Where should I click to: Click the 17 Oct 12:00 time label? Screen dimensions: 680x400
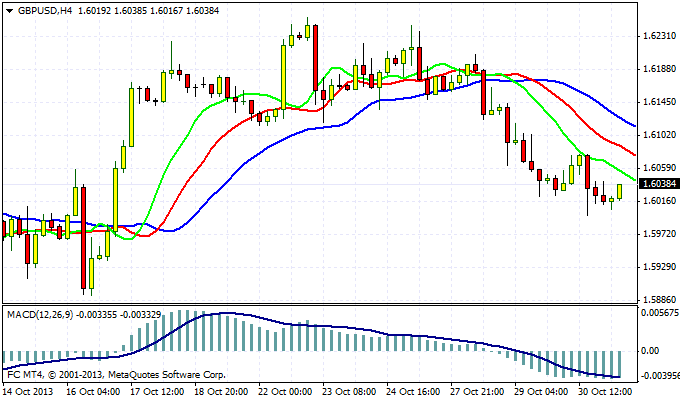tap(157, 392)
